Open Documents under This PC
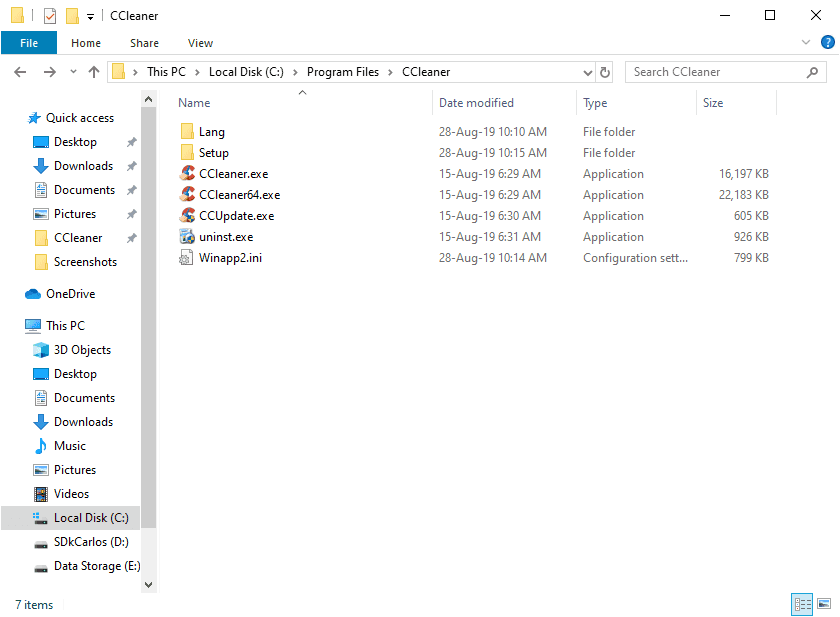This screenshot has height=617, width=840. [84, 397]
